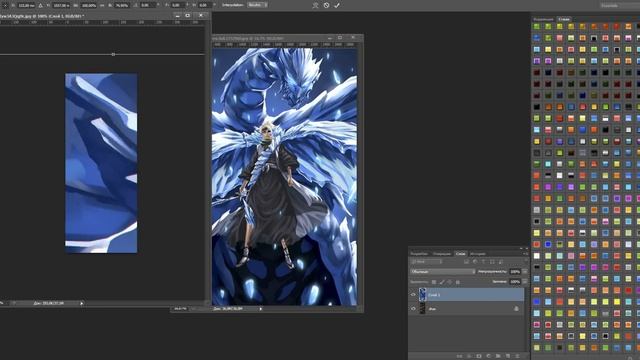Toggle lock all icon in Layers panel

coord(458,282)
